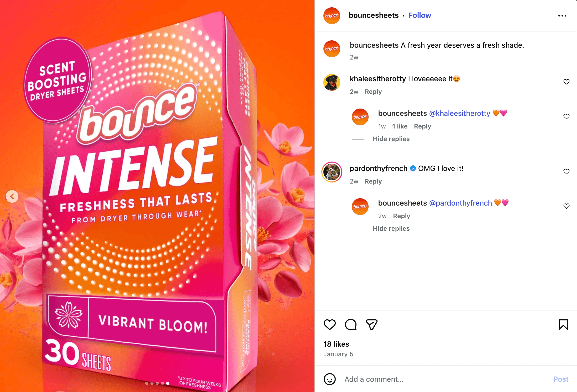This screenshot has height=392, width=577.
Task: Like bouncesheets reply to @khaleesitherotty
Action: [566, 116]
